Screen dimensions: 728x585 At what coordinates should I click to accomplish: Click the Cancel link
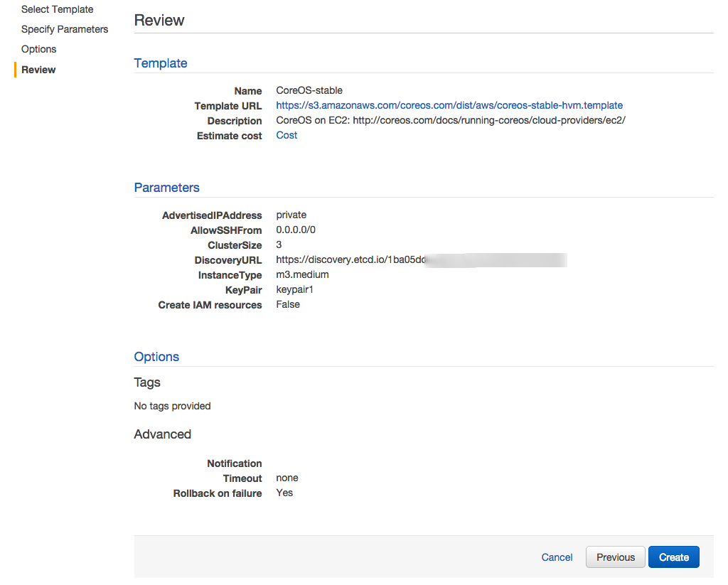[x=557, y=557]
